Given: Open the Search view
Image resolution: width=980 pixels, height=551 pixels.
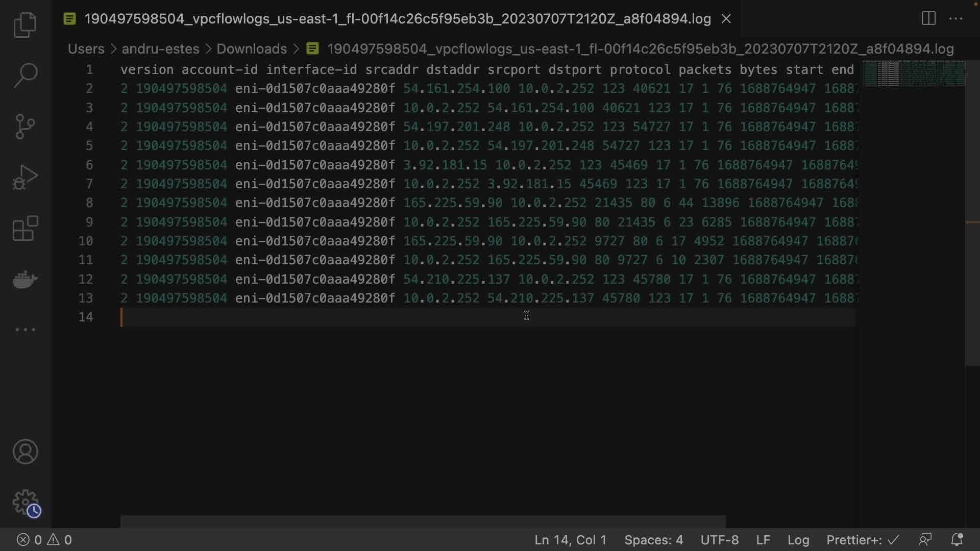Looking at the screenshot, I should coord(25,75).
